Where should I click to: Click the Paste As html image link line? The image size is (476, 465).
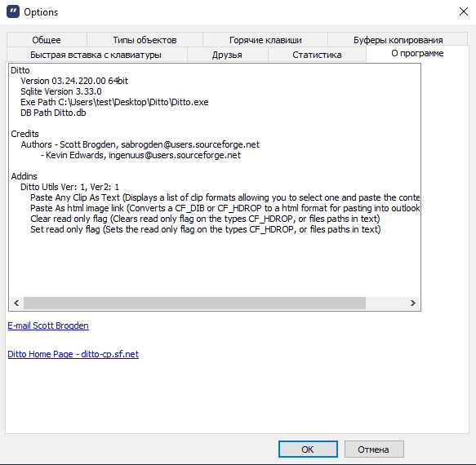coord(225,208)
